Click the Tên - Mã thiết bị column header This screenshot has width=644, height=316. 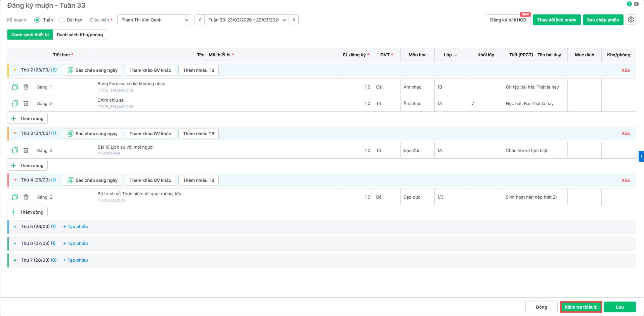pyautogui.click(x=215, y=55)
